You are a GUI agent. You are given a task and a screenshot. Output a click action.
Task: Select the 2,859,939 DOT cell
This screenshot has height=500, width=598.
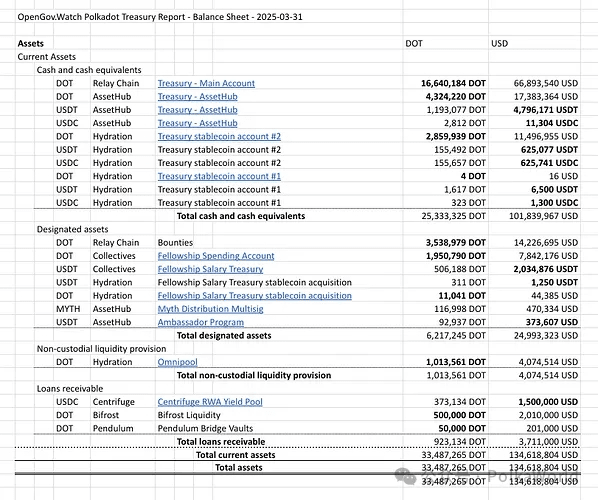click(456, 137)
